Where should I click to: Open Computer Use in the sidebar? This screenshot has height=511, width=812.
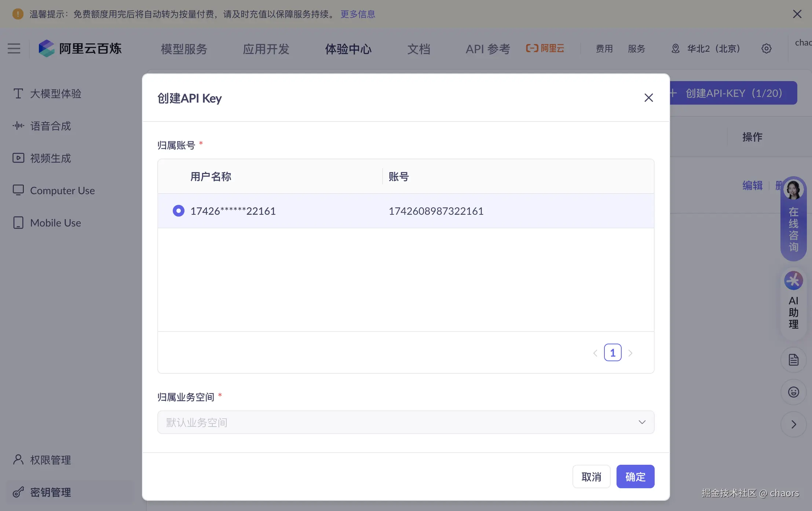(62, 191)
